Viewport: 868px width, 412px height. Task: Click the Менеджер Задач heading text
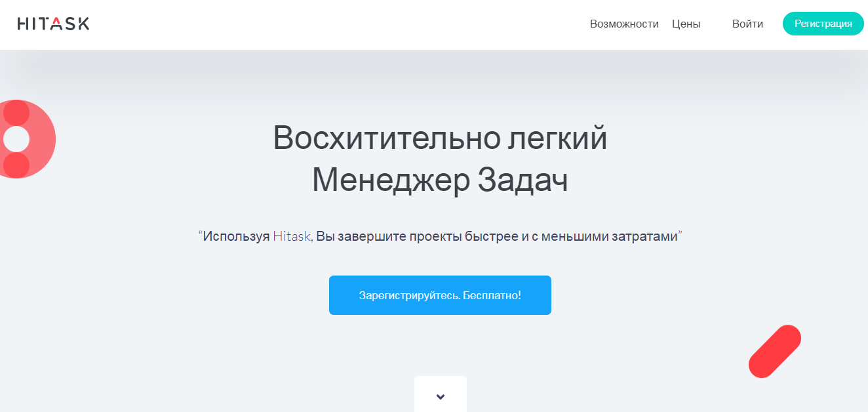(441, 177)
